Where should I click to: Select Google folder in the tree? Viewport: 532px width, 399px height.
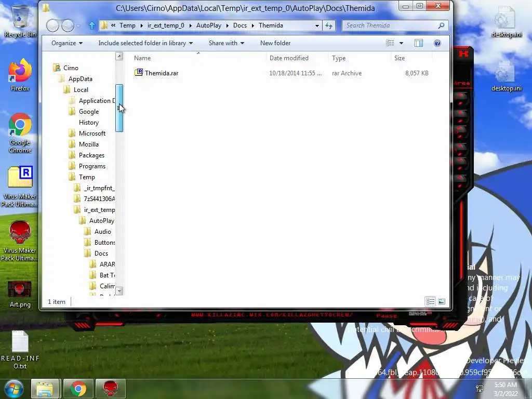click(x=89, y=111)
